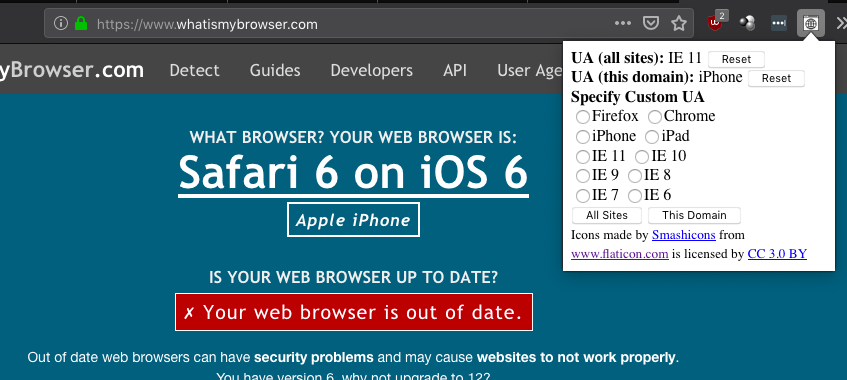This screenshot has height=380, width=847.
Task: Click the WhatIsMyBrowser.com site logo
Action: [x=72, y=70]
